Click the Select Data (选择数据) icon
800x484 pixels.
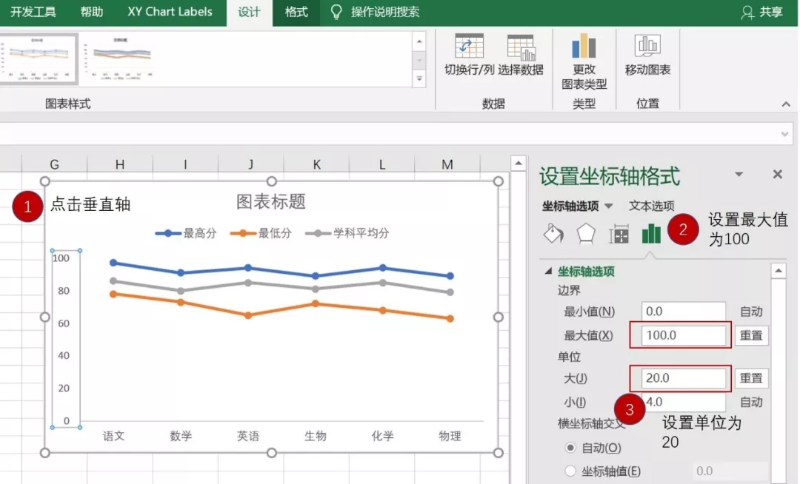pyautogui.click(x=520, y=47)
